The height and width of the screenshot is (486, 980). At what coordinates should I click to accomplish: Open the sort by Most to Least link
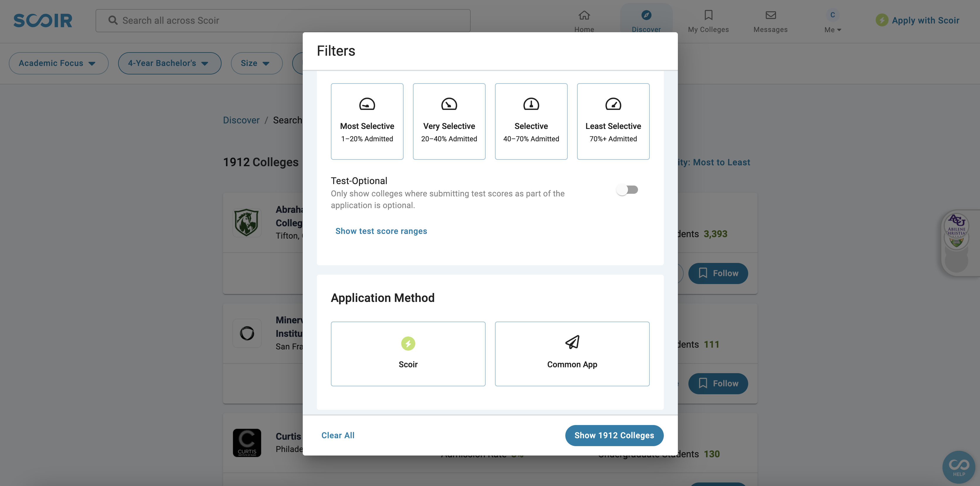pyautogui.click(x=714, y=162)
